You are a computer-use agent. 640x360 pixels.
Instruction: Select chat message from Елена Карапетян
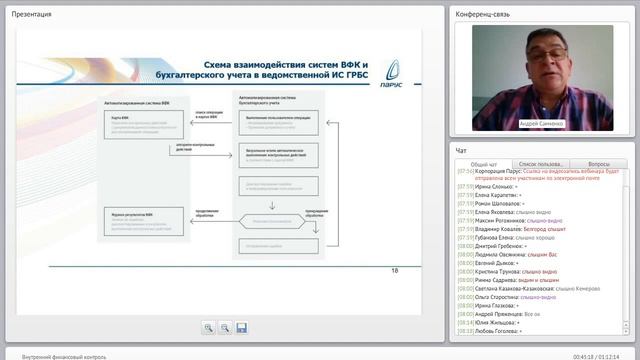(489, 195)
